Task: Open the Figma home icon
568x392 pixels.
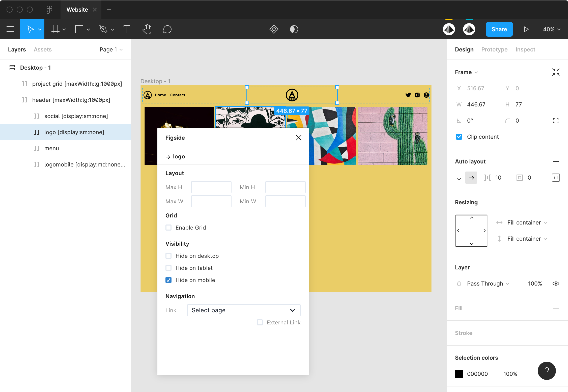Action: (49, 10)
